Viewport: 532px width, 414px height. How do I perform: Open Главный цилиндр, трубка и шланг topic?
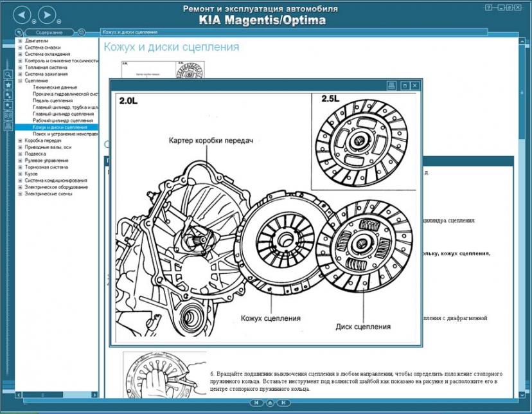click(66, 107)
